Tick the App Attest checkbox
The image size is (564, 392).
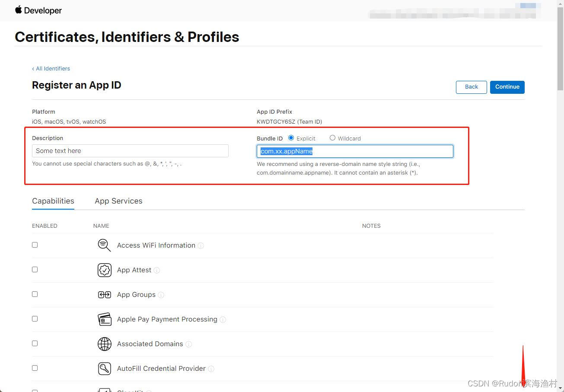(35, 269)
